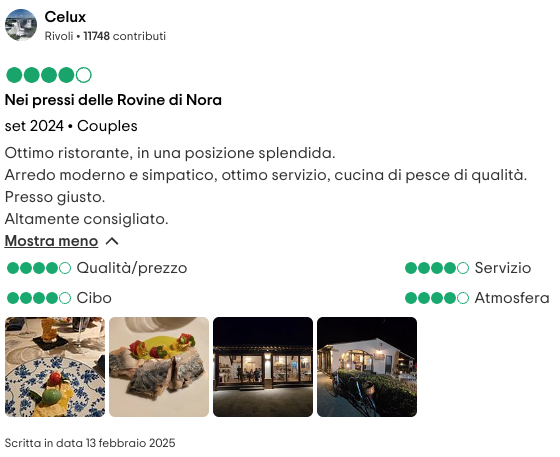Click the set 2024 Couples line

(71, 126)
